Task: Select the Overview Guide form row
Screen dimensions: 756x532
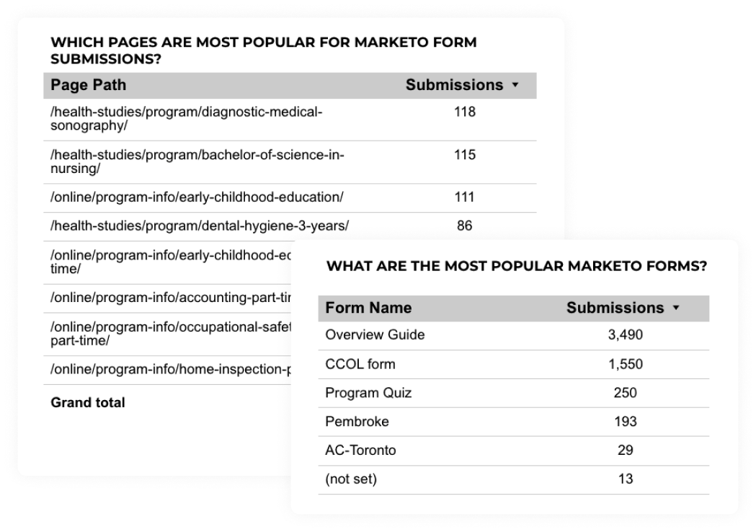Action: point(513,335)
